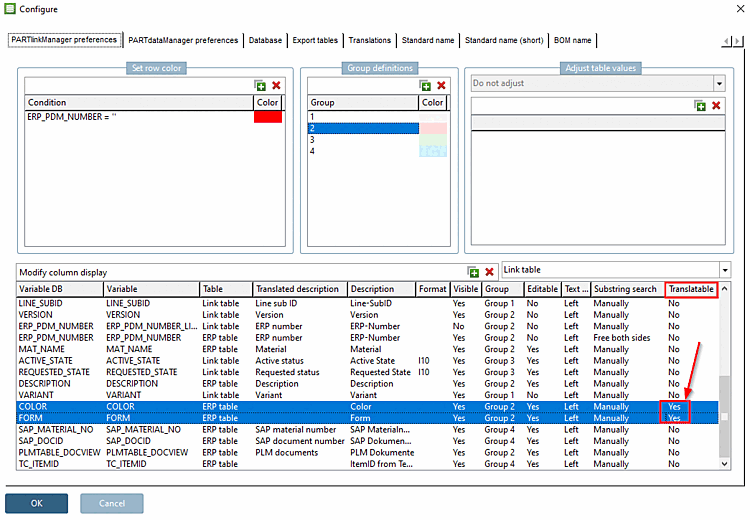The width and height of the screenshot is (750, 520).
Task: Select the PLMTABLE_DOCVIEW row
Action: point(367,453)
